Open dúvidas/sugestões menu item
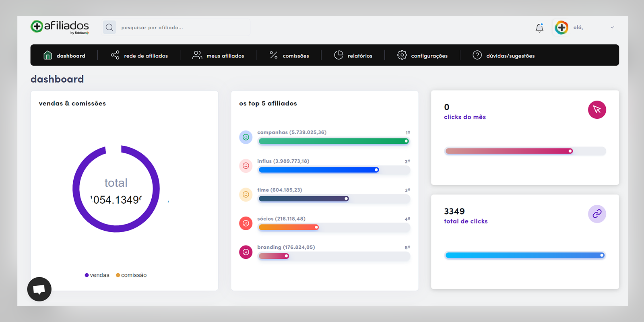 (504, 56)
